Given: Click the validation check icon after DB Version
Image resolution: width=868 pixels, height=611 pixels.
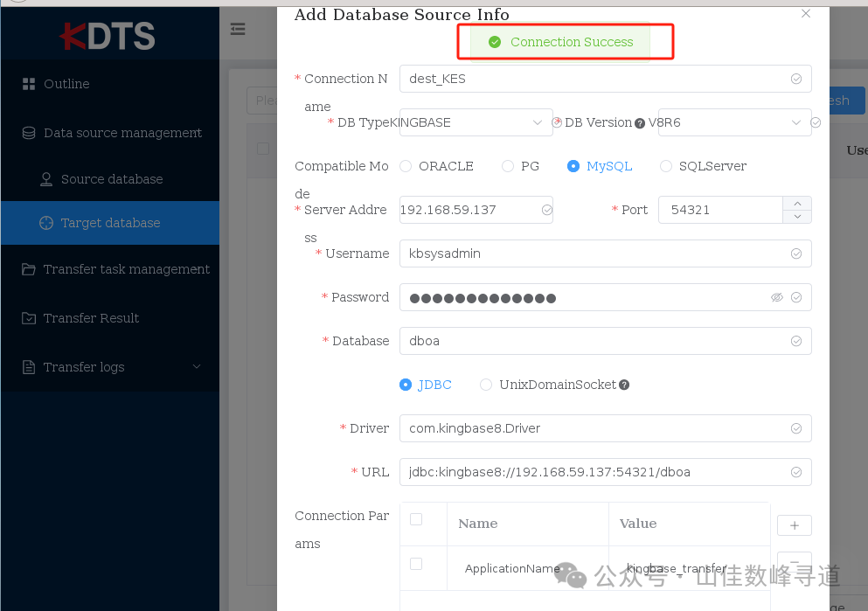Looking at the screenshot, I should click(x=816, y=122).
